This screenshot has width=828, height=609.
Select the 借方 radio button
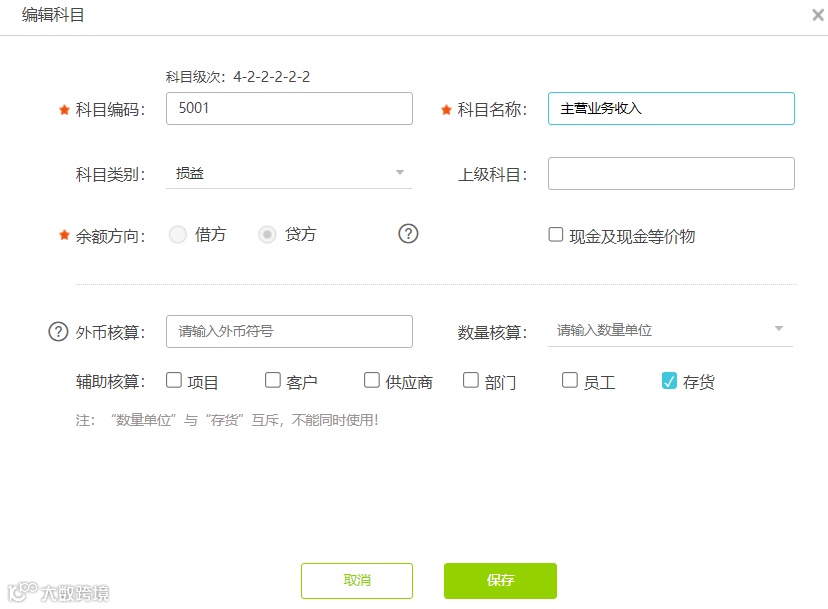pyautogui.click(x=178, y=234)
